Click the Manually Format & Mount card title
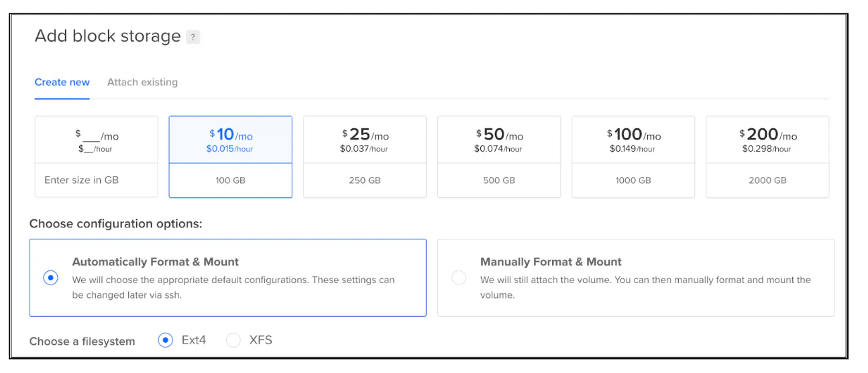This screenshot has height=373, width=868. (551, 262)
